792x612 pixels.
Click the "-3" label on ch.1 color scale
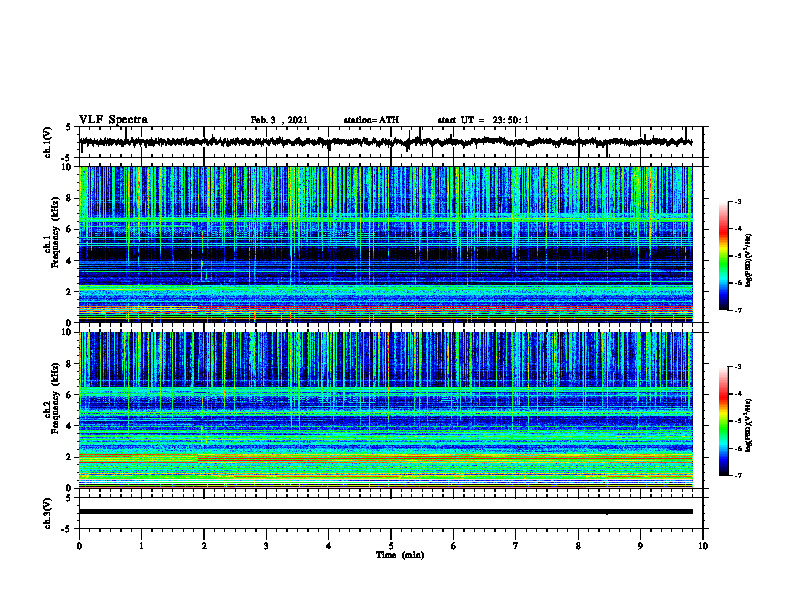coord(738,202)
